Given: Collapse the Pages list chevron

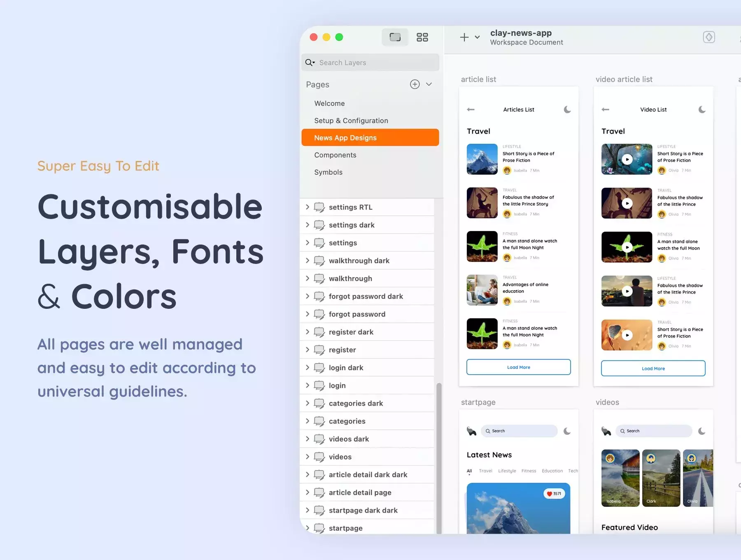Looking at the screenshot, I should [x=429, y=84].
